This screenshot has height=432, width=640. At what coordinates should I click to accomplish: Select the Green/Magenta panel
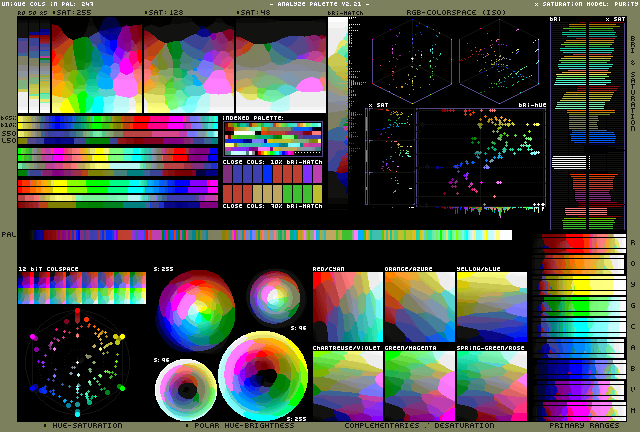(x=419, y=384)
